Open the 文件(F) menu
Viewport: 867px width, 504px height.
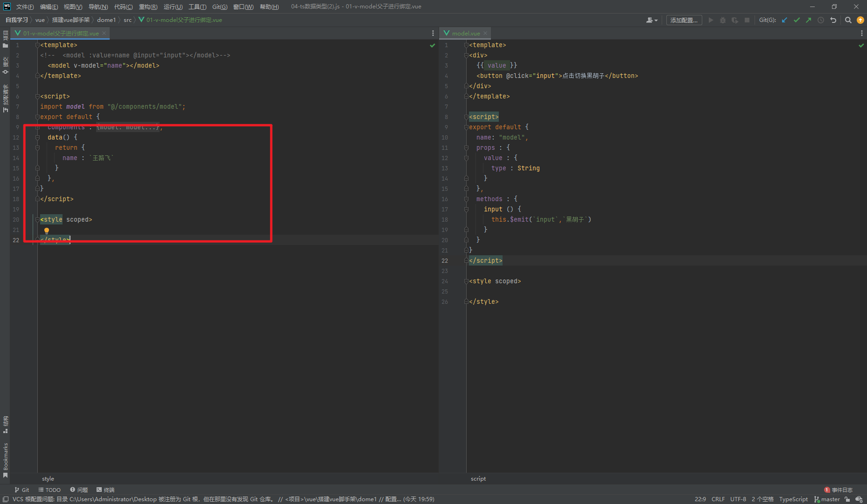click(25, 7)
